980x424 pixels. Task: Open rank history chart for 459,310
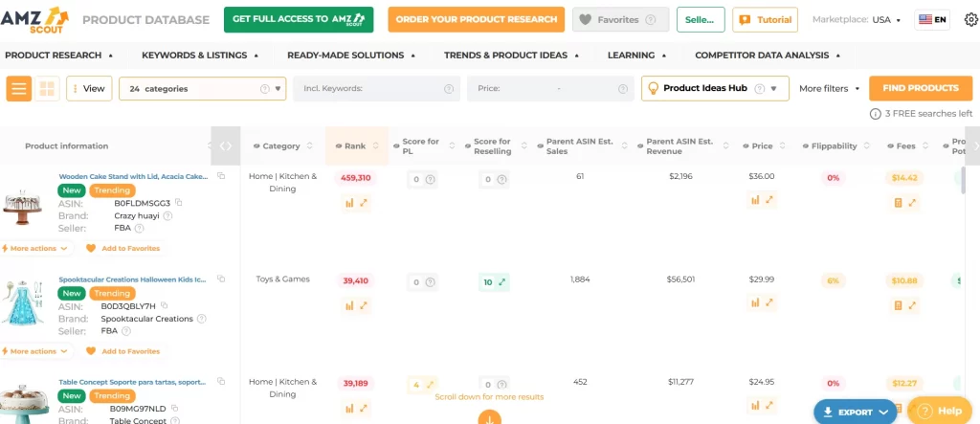[x=349, y=202]
